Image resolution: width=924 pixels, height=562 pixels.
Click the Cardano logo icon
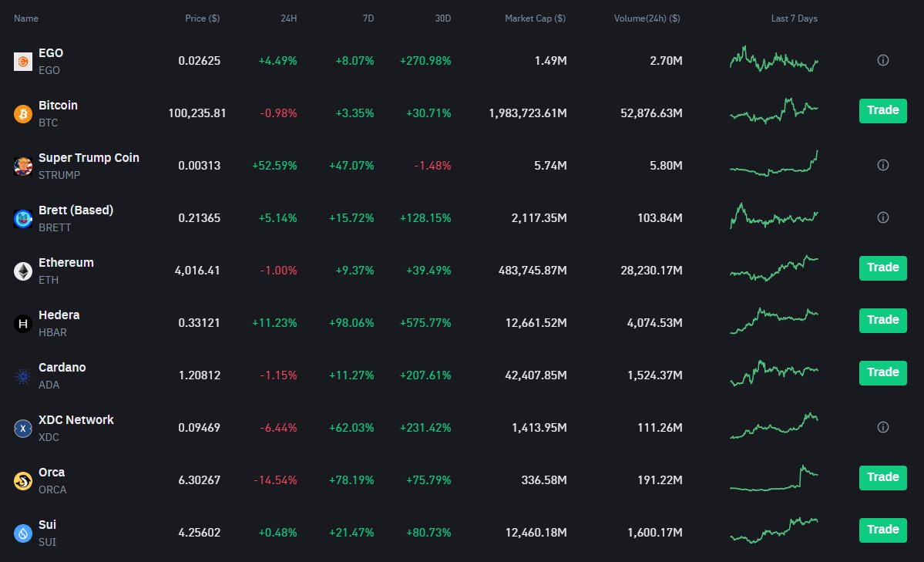pyautogui.click(x=23, y=376)
